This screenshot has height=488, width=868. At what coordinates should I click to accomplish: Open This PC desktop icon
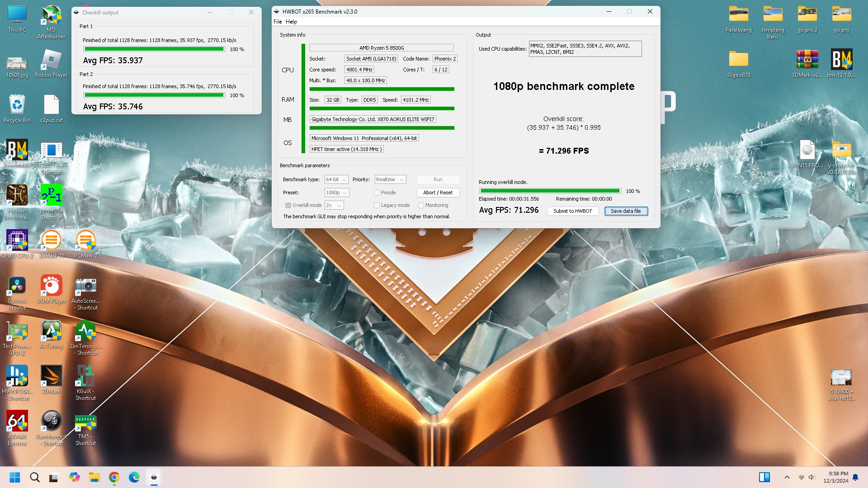point(17,19)
